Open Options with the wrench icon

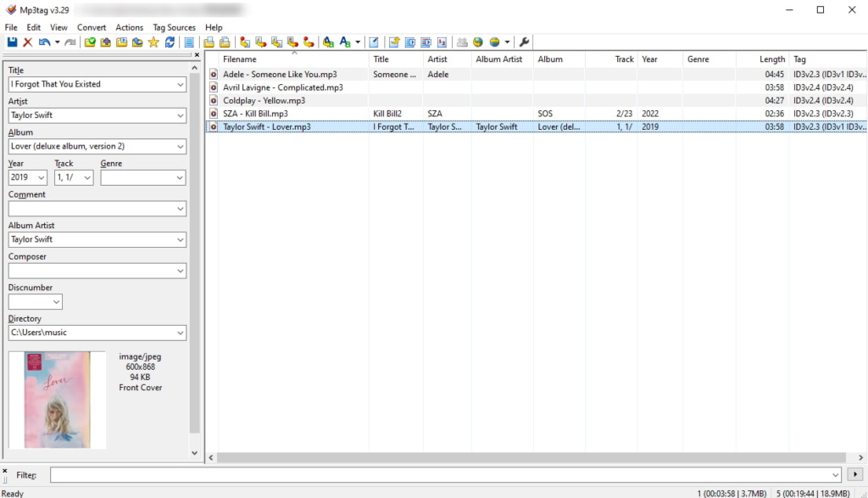[x=523, y=41]
